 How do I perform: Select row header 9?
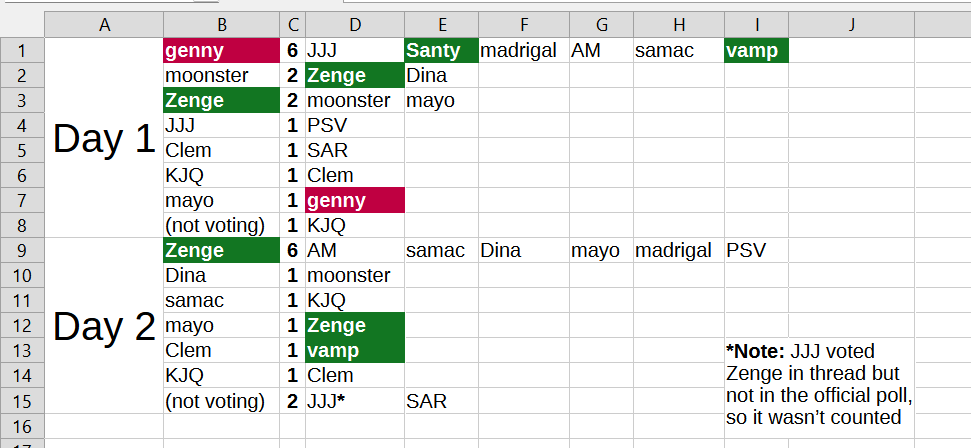pos(22,251)
